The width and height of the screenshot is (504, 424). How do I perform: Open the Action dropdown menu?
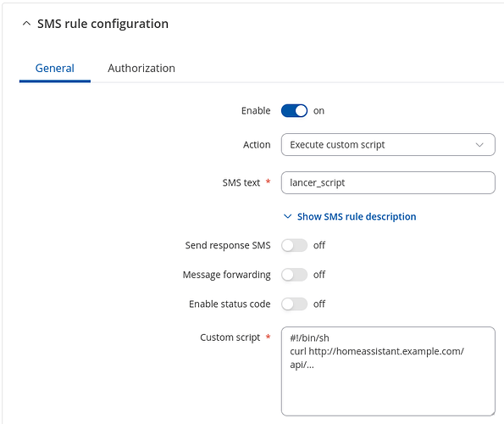[x=388, y=145]
